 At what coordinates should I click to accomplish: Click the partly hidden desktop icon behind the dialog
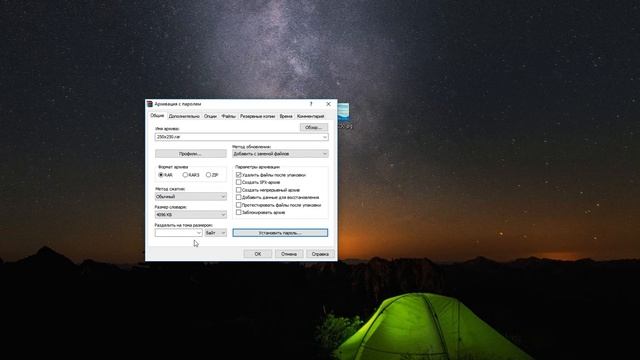(x=344, y=116)
